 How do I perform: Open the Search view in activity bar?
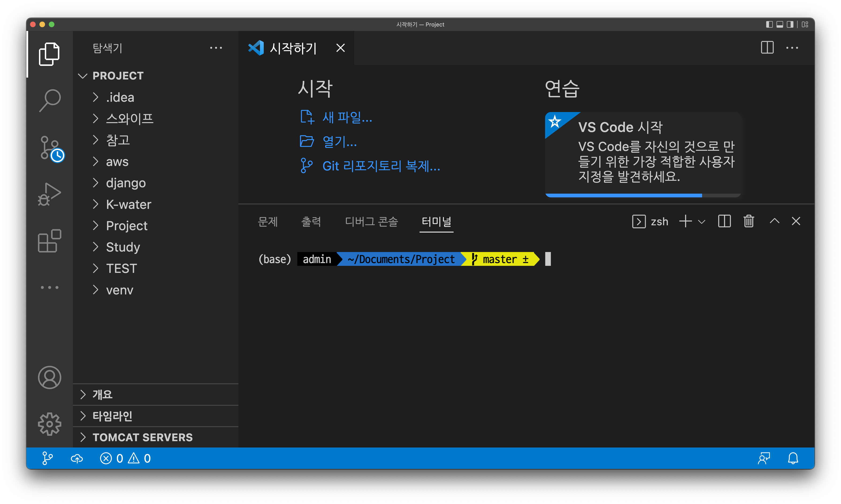click(50, 101)
